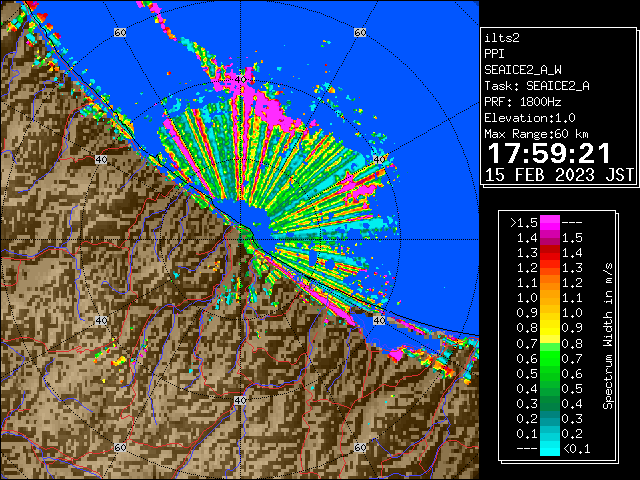Viewport: 640px width, 480px height.
Task: Click the 'Max Range:60 km' line
Action: pos(536,134)
